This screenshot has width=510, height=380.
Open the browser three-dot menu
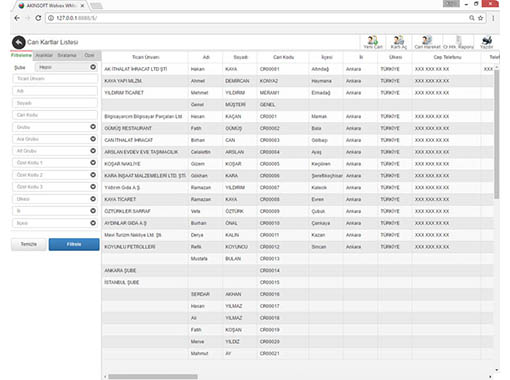[x=493, y=18]
